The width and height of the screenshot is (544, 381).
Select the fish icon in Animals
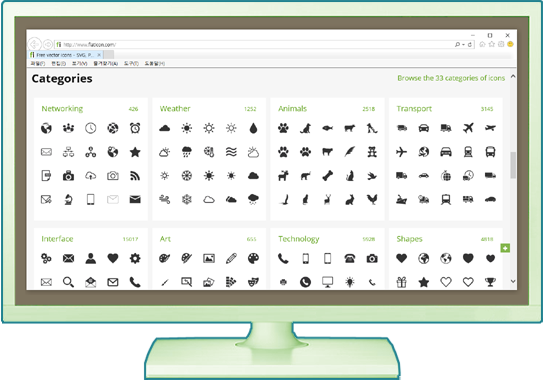point(328,128)
